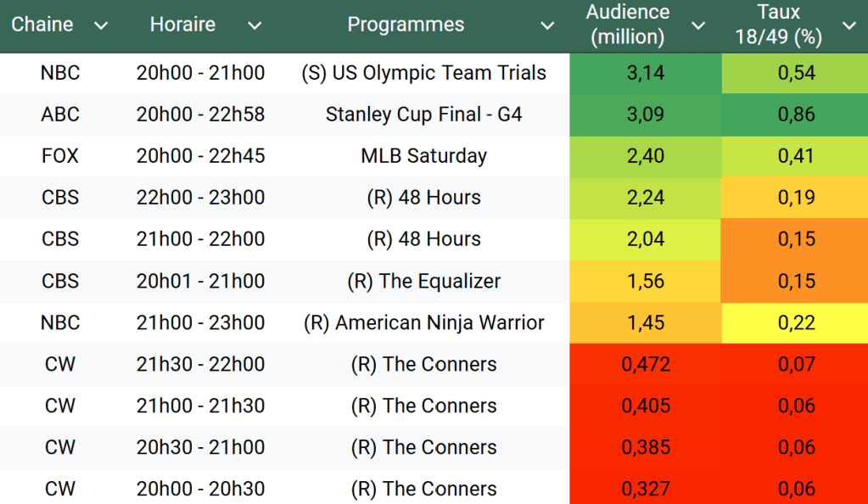Select the ABC channel cell
This screenshot has width=868, height=504.
(60, 115)
